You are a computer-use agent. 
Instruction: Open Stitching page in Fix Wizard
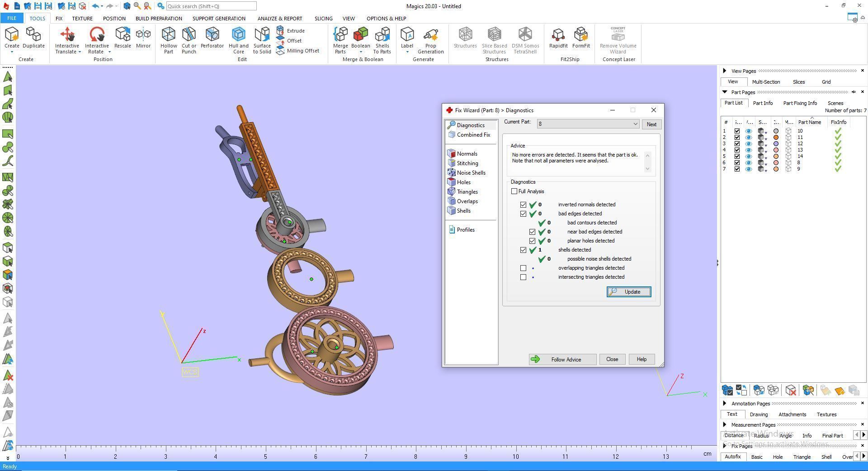462,163
